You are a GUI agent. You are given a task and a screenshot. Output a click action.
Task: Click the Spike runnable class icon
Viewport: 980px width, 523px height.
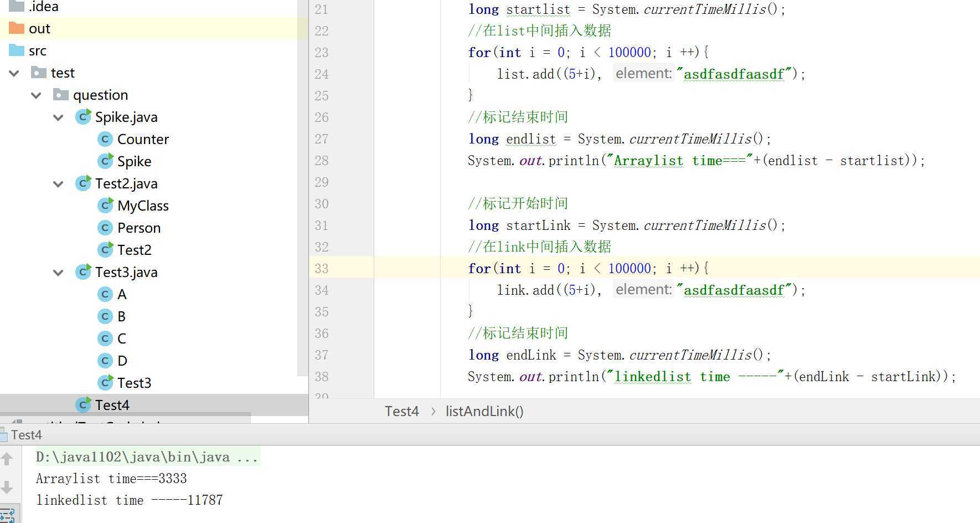[x=105, y=161]
